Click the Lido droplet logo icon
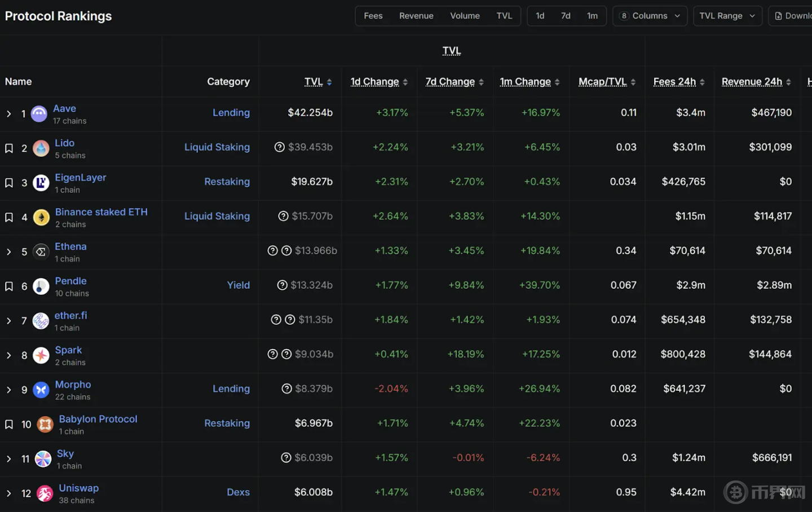 41,149
